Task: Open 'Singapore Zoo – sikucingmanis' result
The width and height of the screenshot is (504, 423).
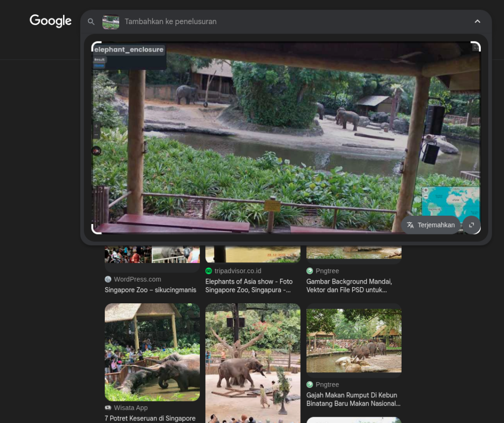Action: coord(151,290)
